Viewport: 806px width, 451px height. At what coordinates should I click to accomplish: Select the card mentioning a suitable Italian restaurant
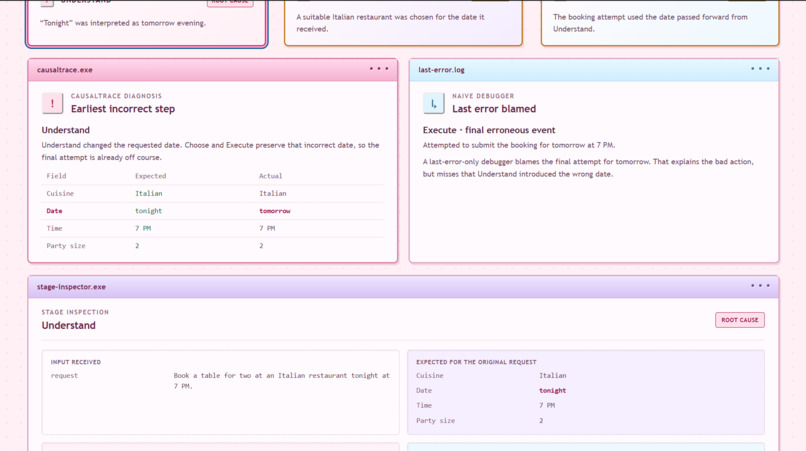404,23
